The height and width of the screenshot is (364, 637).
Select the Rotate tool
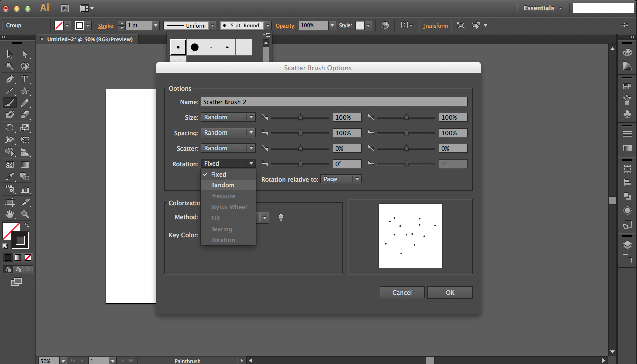pos(10,128)
